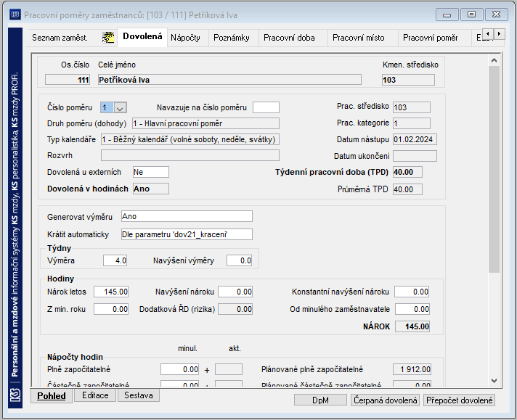The height and width of the screenshot is (420, 517).
Task: Open the Pracovní místo tab
Action: [359, 38]
